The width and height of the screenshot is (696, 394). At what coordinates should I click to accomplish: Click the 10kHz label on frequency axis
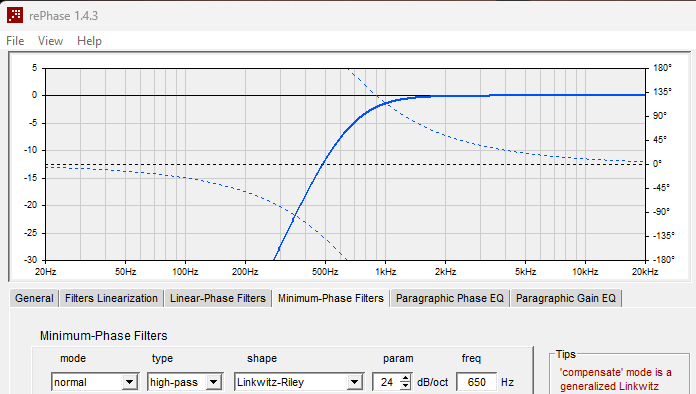(585, 272)
